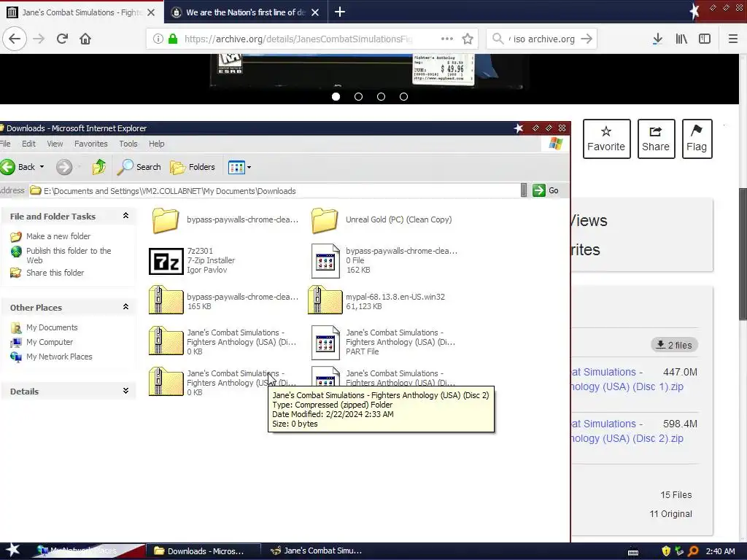Go up one folder level
Screen dimensions: 747x560
click(x=99, y=167)
